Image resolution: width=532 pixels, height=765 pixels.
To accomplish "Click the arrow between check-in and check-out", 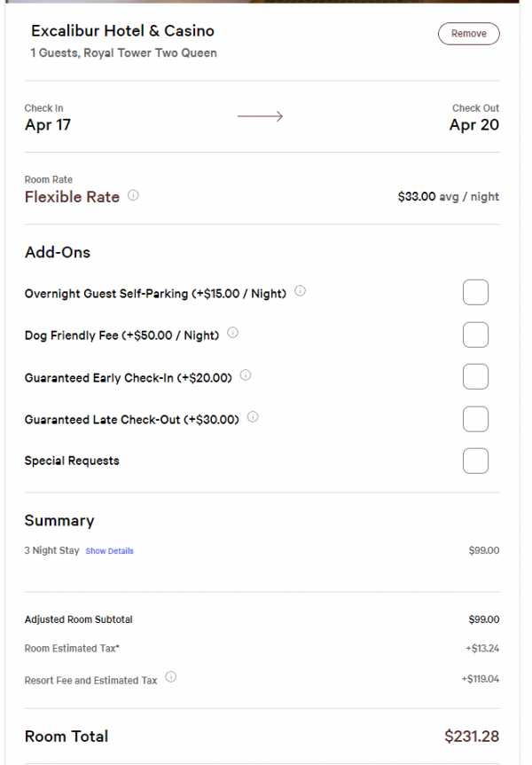I will pyautogui.click(x=260, y=116).
